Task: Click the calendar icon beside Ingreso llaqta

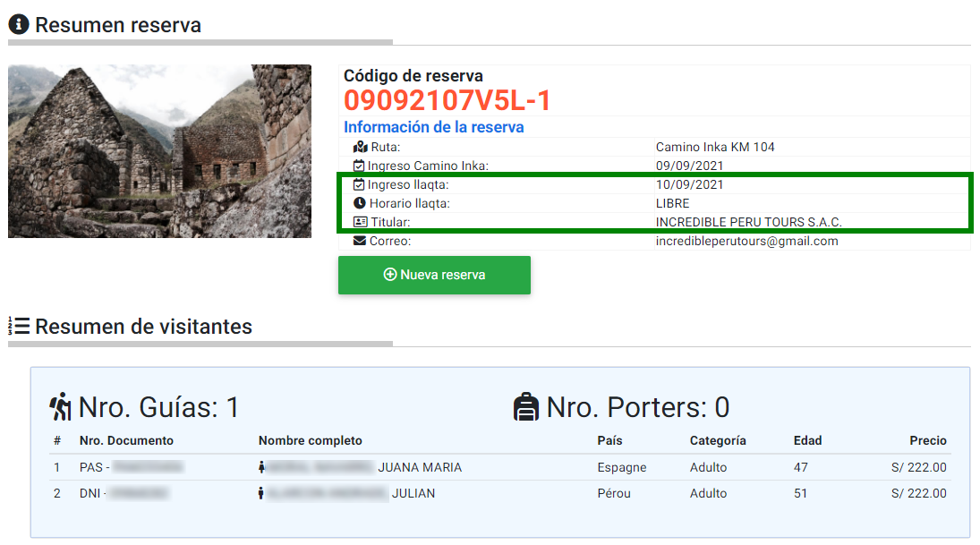Action: coord(360,184)
